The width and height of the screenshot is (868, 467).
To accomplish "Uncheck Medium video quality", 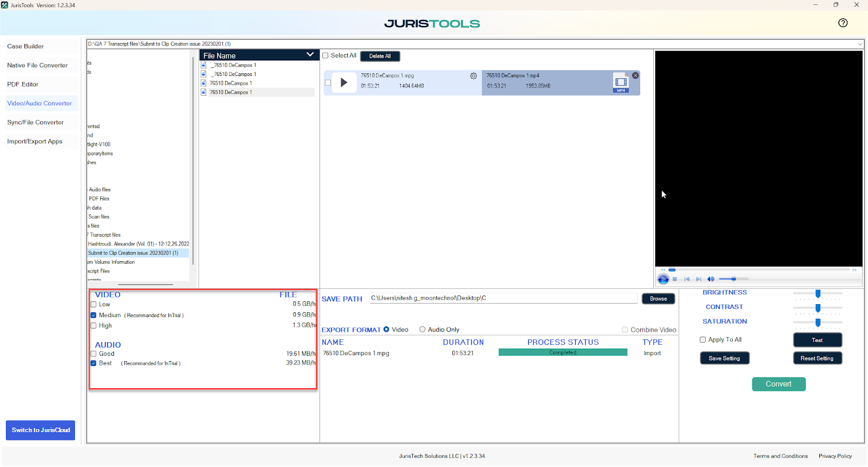I will click(93, 315).
